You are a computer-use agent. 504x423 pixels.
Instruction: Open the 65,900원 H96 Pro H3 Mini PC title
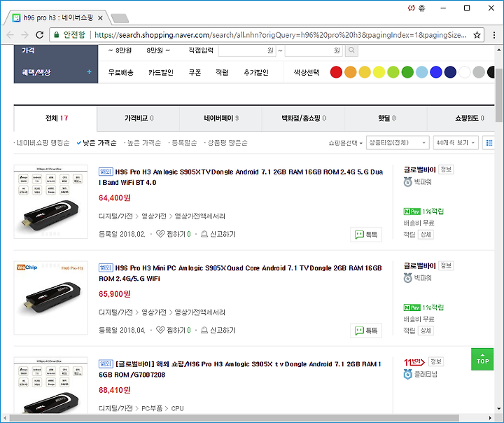pyautogui.click(x=240, y=273)
